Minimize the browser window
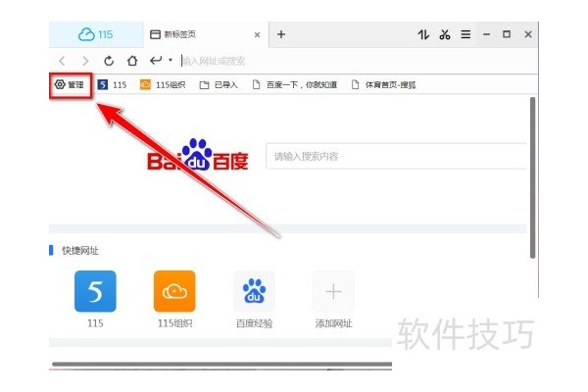 point(487,34)
